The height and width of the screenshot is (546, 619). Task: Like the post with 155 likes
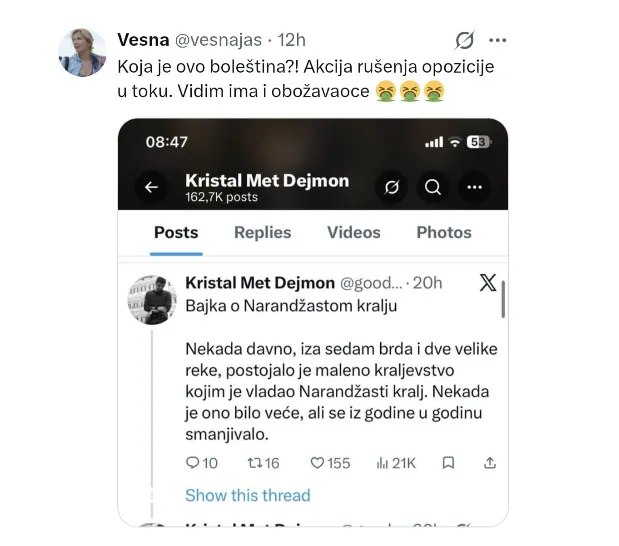point(317,462)
